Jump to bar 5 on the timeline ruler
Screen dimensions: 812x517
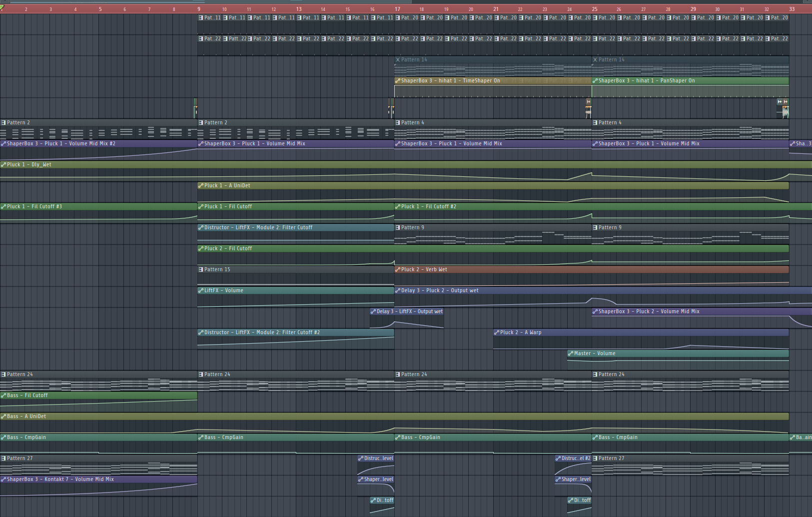tap(100, 9)
